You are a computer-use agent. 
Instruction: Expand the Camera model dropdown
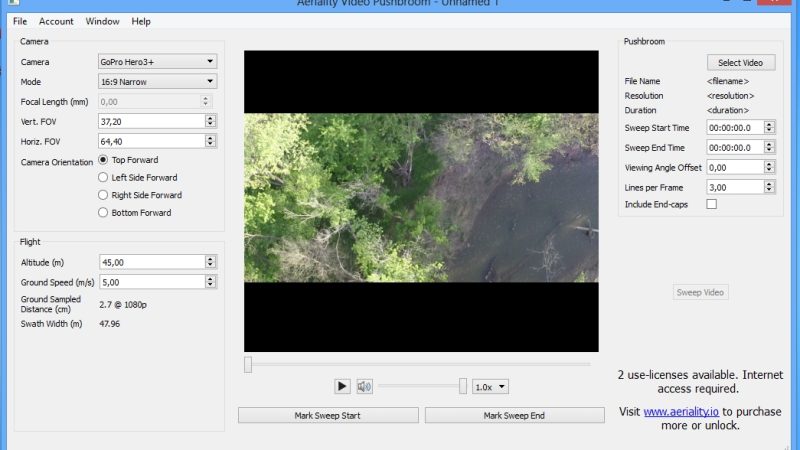pos(157,62)
